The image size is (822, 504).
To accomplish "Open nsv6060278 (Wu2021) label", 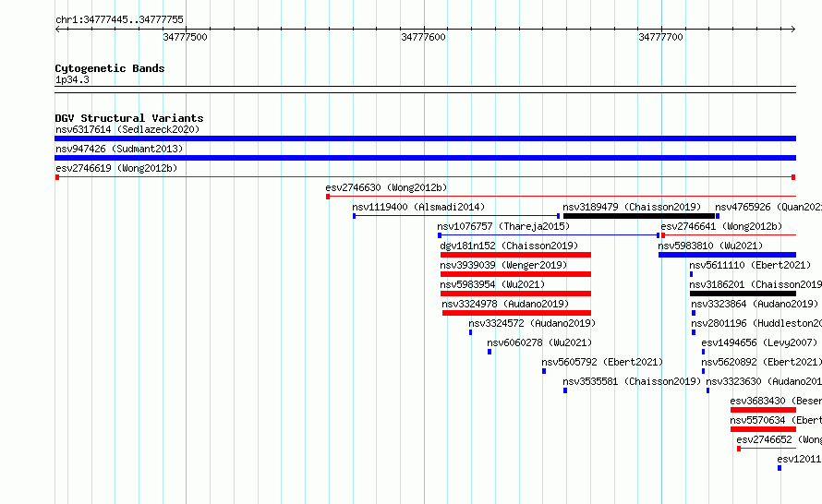I will click(x=539, y=342).
